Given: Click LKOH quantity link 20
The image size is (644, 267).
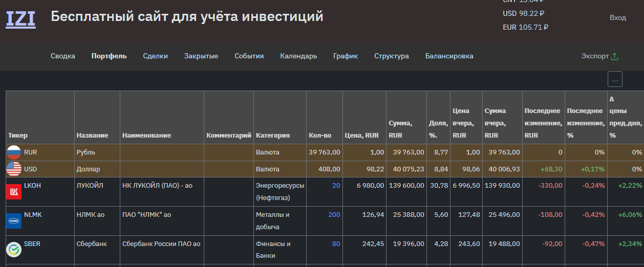Looking at the screenshot, I should [x=336, y=186].
